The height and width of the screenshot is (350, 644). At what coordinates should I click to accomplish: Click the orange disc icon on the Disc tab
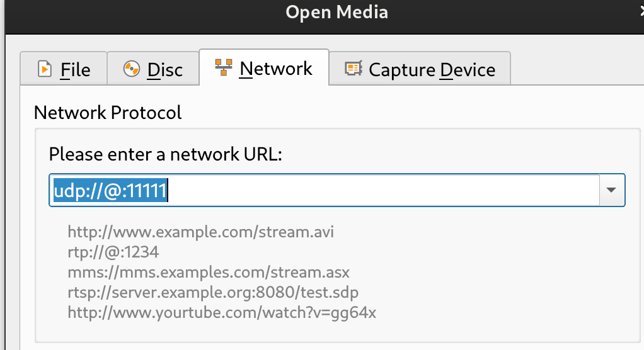(131, 69)
